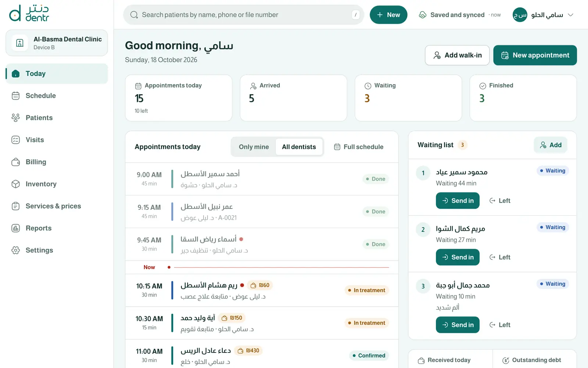Viewport: 588px width, 368px height.
Task: Click the Finished checkmark icon
Action: click(483, 86)
